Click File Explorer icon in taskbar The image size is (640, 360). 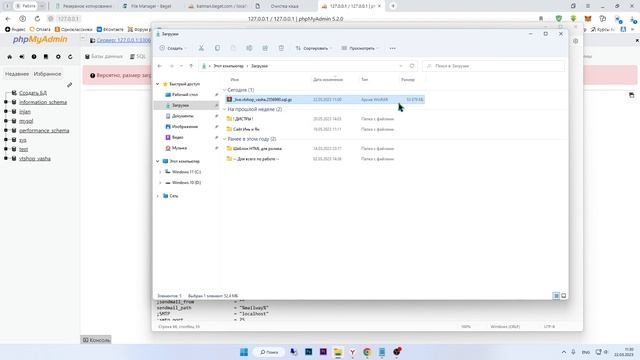tap(338, 352)
